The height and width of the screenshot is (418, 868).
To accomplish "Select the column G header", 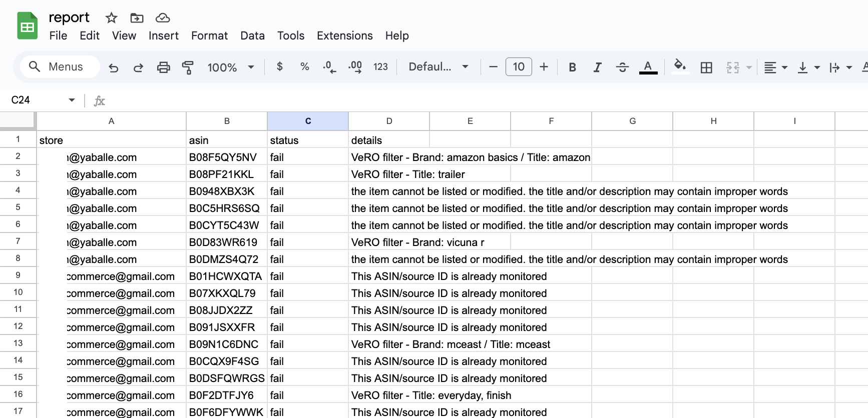I will tap(632, 121).
